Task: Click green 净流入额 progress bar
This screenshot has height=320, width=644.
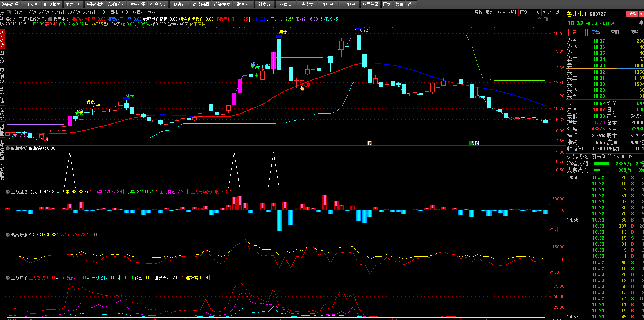Action: 601,164
